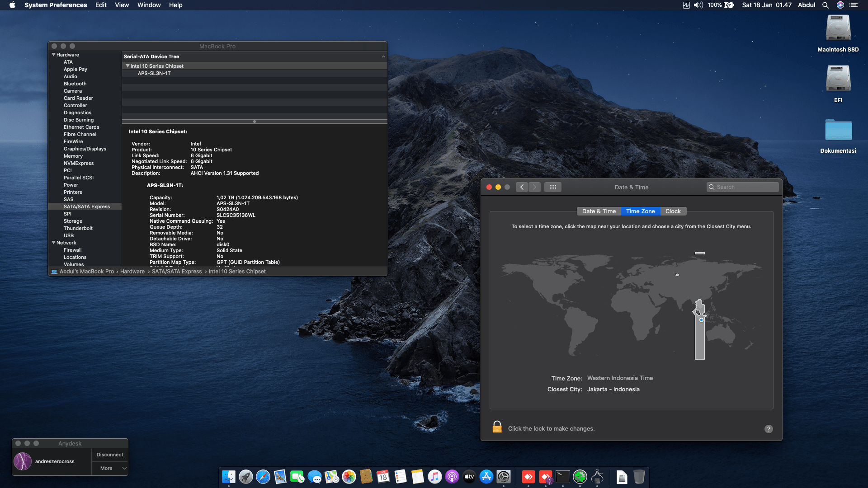
Task: Open Photos from the dock
Action: [349, 477]
